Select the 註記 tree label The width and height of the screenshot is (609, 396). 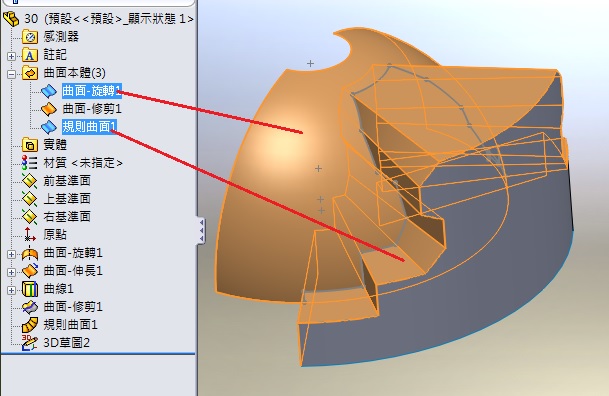tap(55, 55)
